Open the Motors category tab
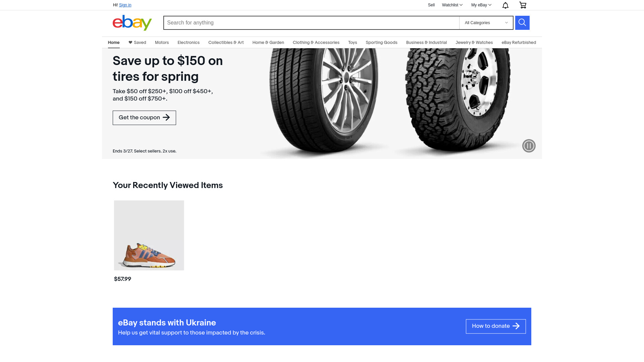The image size is (644, 362). pos(162,43)
